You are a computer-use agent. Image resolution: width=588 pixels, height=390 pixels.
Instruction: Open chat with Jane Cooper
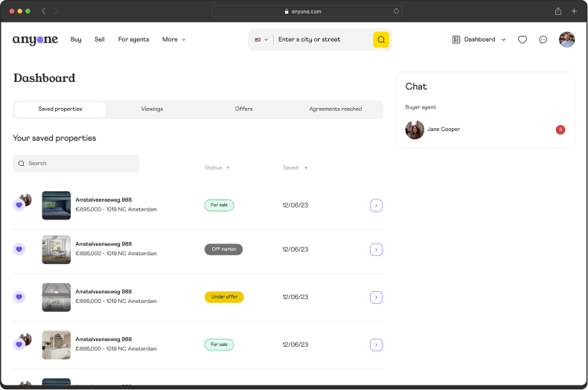(x=444, y=130)
